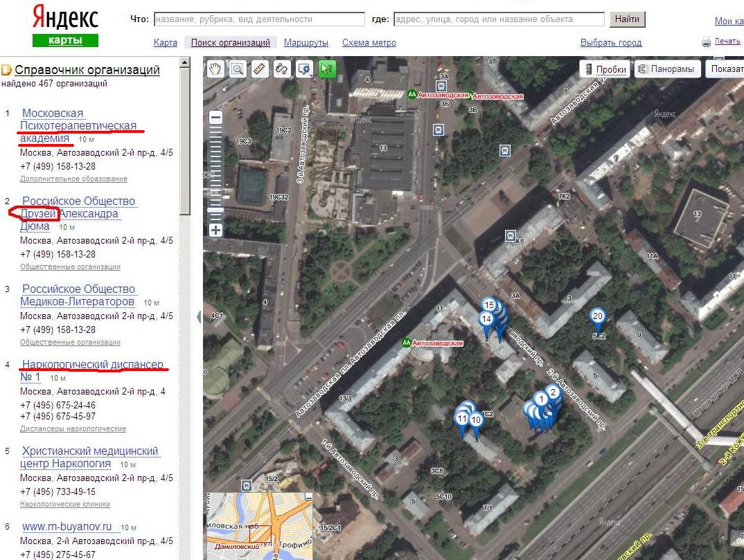Viewport: 744px width, 560px height.
Task: Select the hand pan tool
Action: pyautogui.click(x=216, y=69)
